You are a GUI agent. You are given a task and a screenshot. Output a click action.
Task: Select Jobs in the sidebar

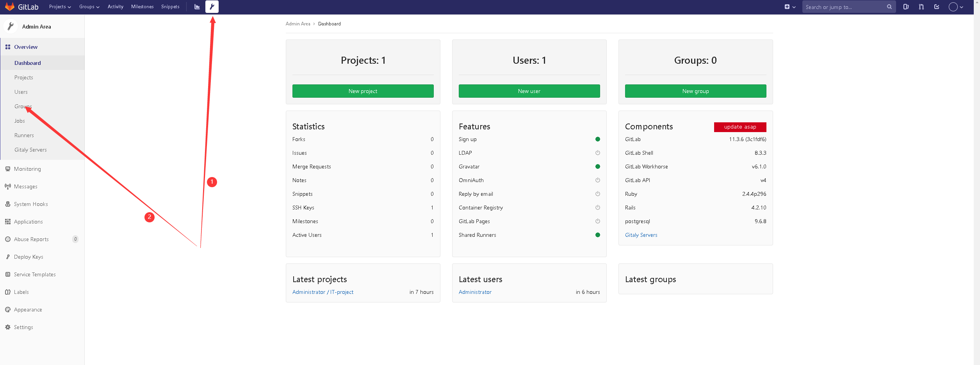pos(43,121)
